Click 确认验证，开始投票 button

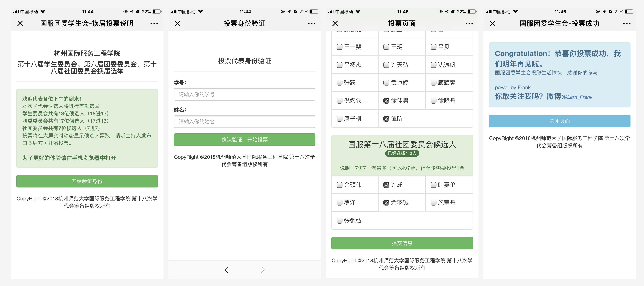pyautogui.click(x=245, y=140)
